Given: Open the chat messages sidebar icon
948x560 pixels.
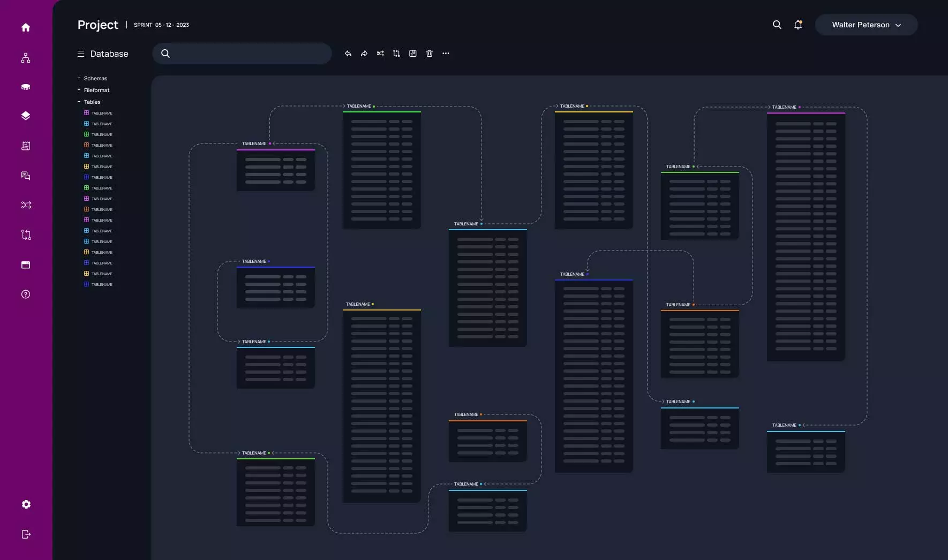Looking at the screenshot, I should click(x=26, y=176).
